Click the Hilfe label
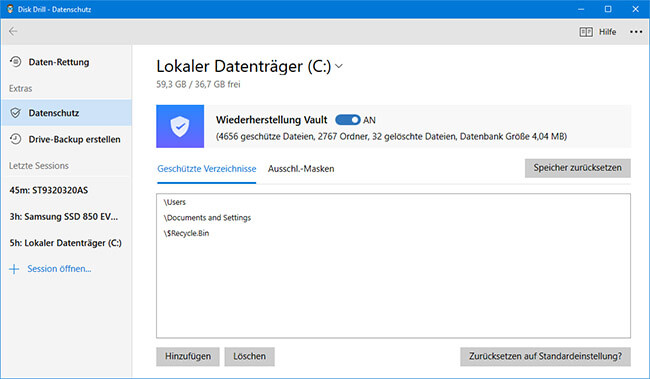The image size is (650, 379). [607, 32]
